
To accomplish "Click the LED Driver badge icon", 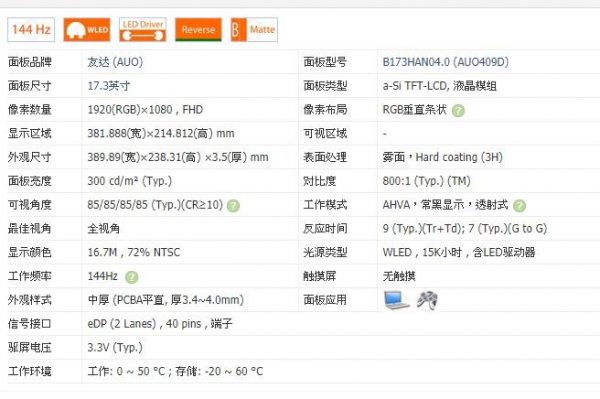I will point(143,29).
